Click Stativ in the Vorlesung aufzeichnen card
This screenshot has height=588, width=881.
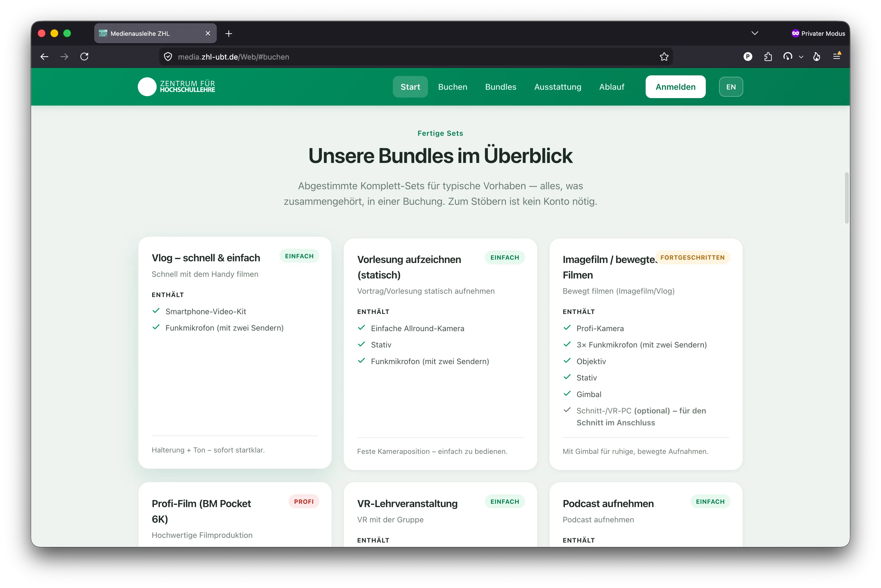point(381,345)
